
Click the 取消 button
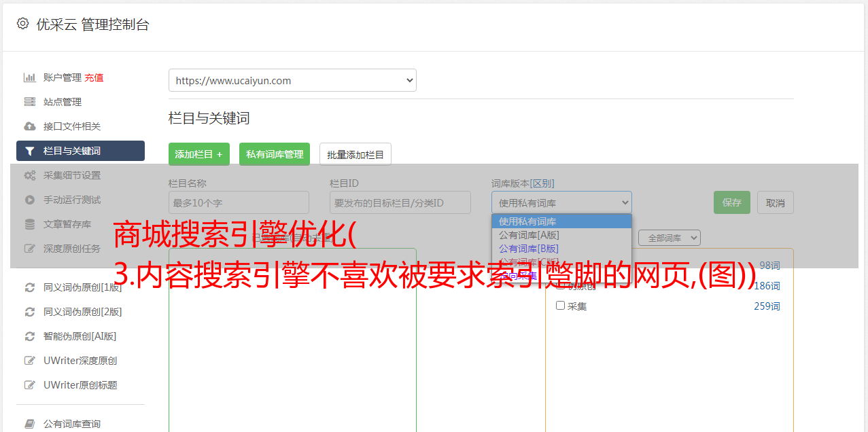(x=776, y=202)
